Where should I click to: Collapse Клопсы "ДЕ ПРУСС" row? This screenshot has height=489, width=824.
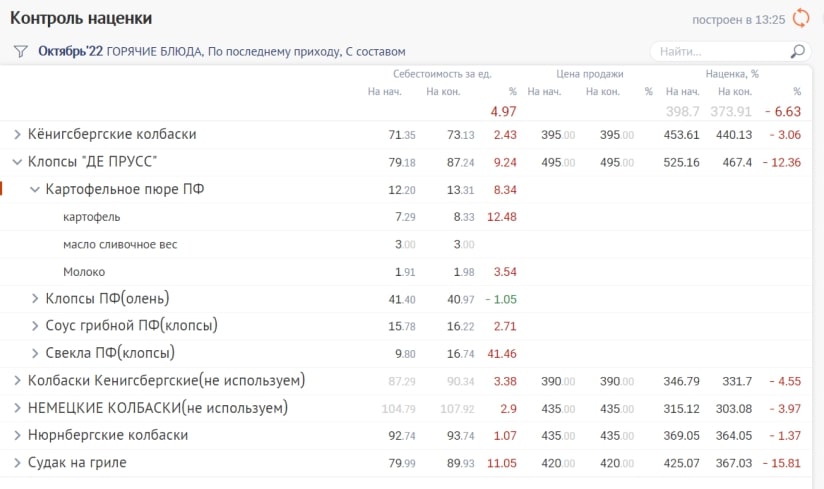point(17,162)
